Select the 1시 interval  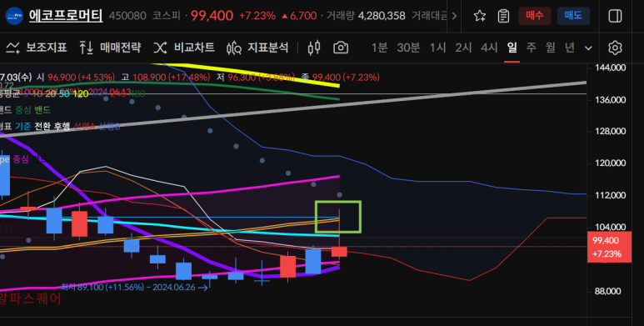(x=437, y=48)
